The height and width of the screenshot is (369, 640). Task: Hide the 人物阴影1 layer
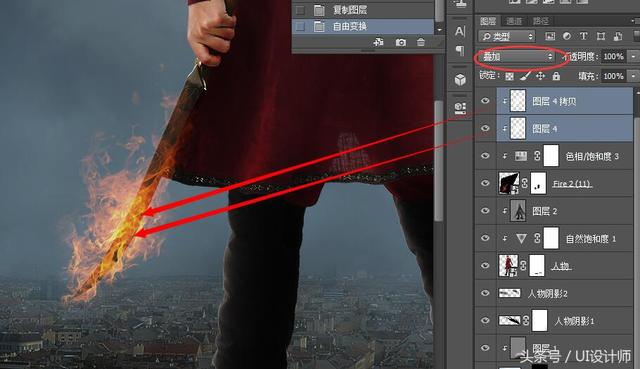485,320
